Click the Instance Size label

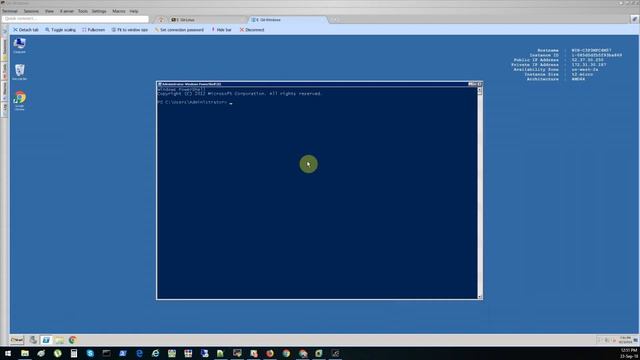tap(542, 75)
